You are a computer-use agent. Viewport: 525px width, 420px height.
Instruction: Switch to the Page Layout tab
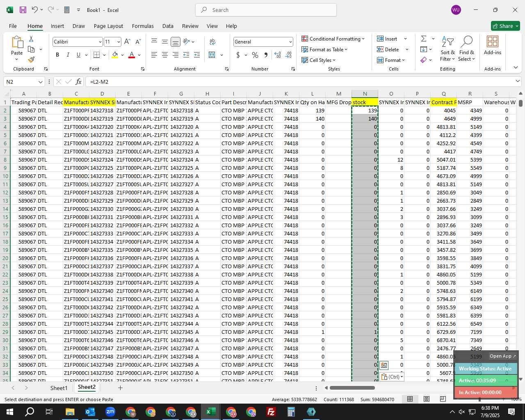click(x=108, y=26)
